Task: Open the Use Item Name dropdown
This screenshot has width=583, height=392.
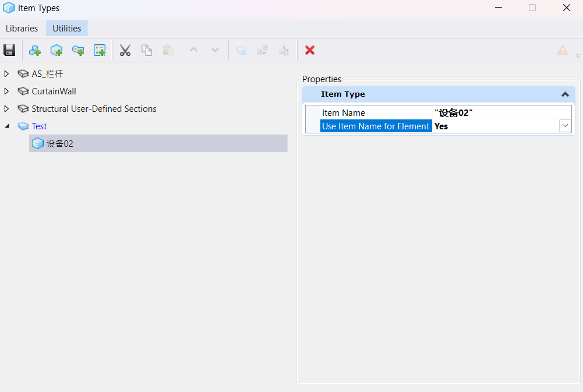Action: click(565, 126)
